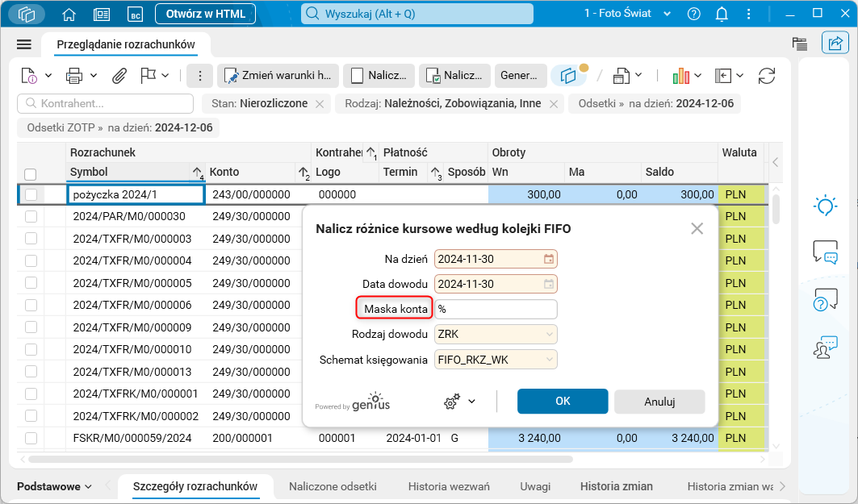Check the pożyczka 2024/1 row checkbox
858x504 pixels.
[31, 194]
